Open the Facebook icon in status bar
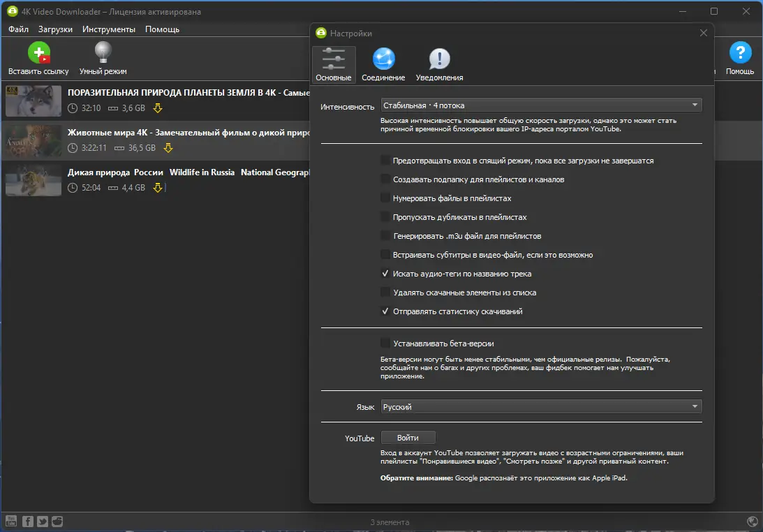This screenshot has width=763, height=532. tap(28, 521)
